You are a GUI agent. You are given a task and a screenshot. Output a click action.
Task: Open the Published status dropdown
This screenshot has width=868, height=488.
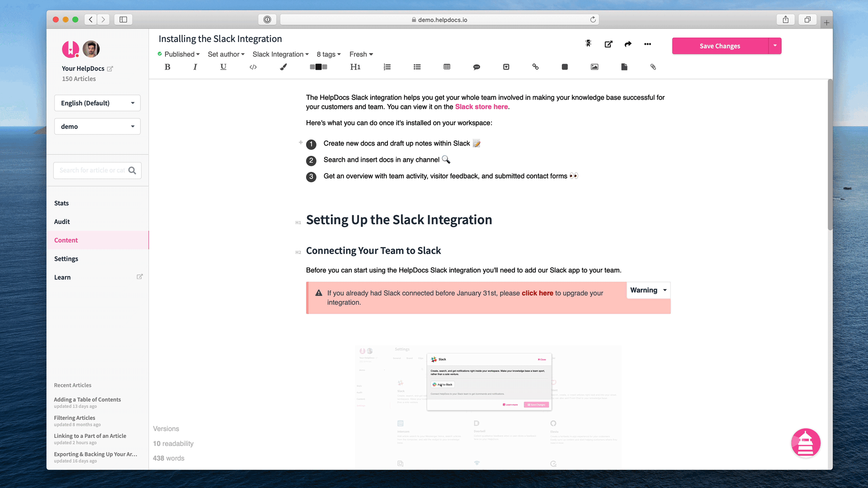(179, 54)
